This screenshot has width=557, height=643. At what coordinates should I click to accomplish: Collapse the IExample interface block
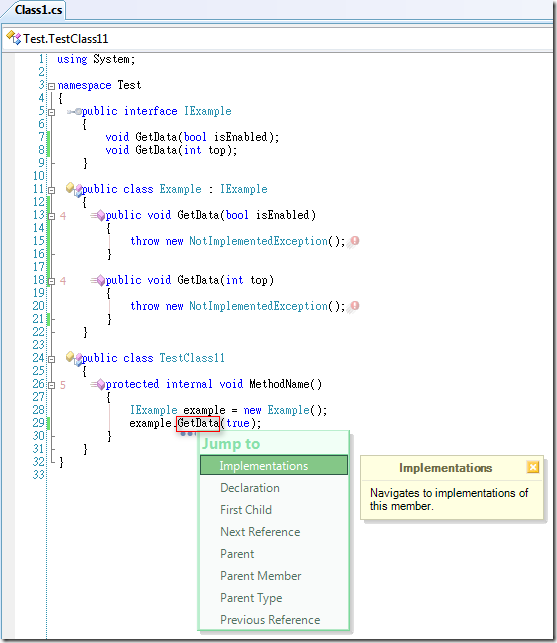click(52, 112)
